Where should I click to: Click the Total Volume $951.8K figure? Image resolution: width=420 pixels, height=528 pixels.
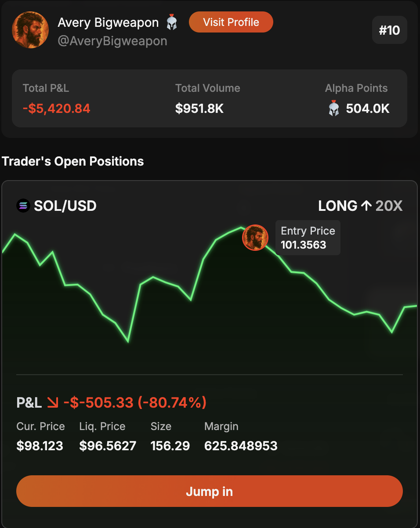199,108
